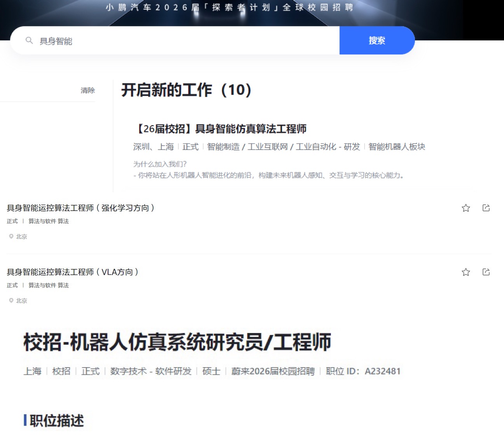Click share icon for VLA方向 job
The height and width of the screenshot is (439, 504).
pos(486,272)
